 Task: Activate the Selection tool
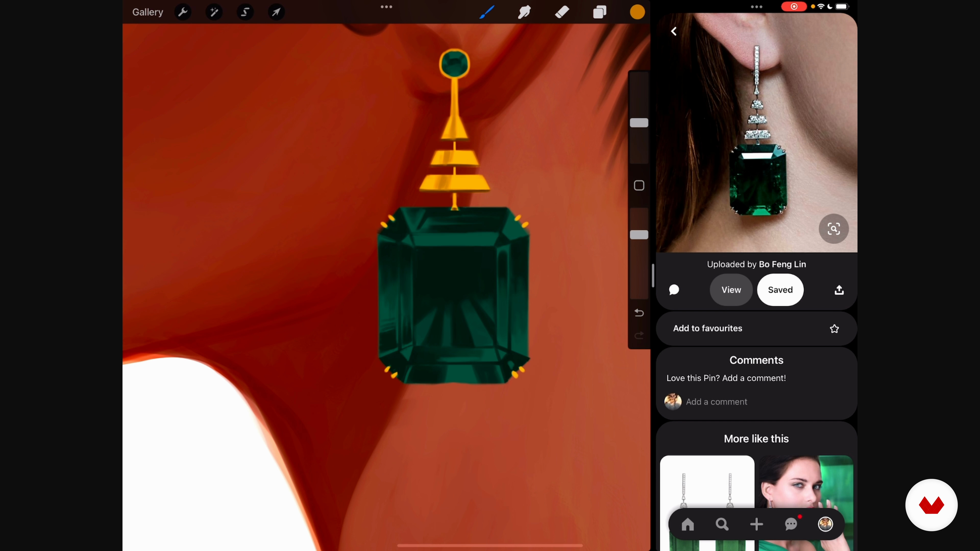click(x=245, y=12)
